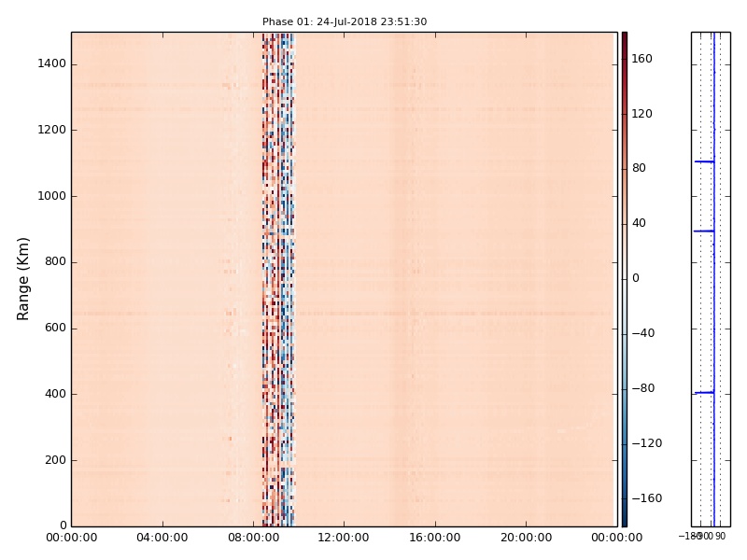747x560 pixels.
Task: Click the blue spike near 1100 km in profile plot
Action: click(704, 161)
